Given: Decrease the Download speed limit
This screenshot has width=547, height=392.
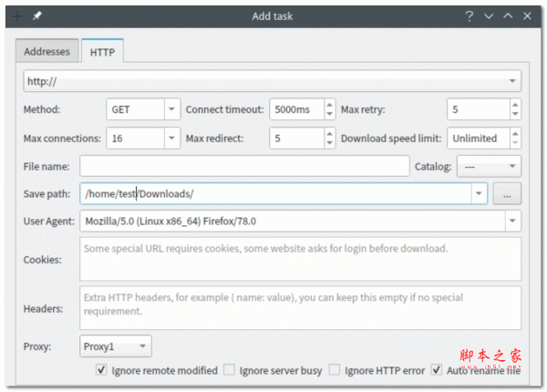Looking at the screenshot, I should pyautogui.click(x=515, y=143).
